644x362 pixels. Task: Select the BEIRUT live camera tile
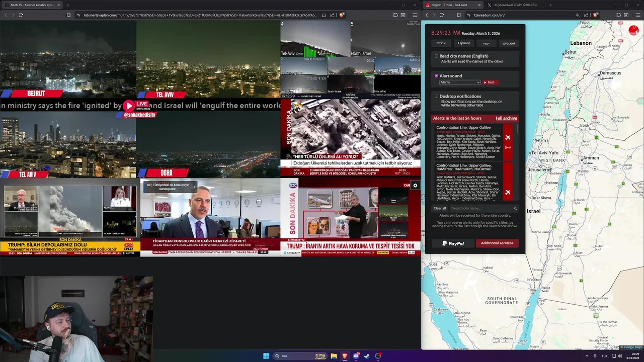click(68, 59)
